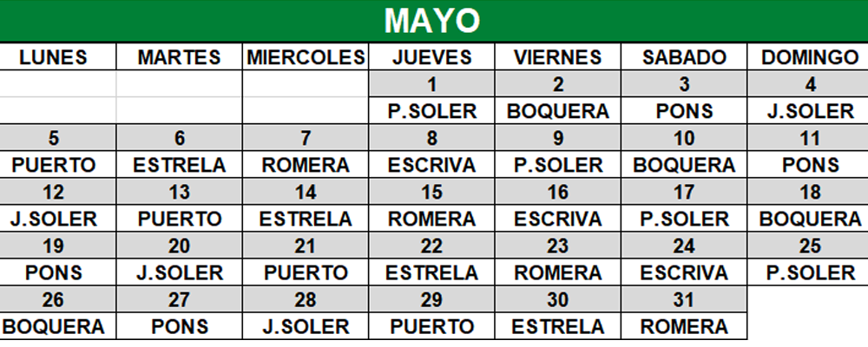The image size is (868, 347).
Task: Select BOQUERA under day 18
Action: coord(810,219)
